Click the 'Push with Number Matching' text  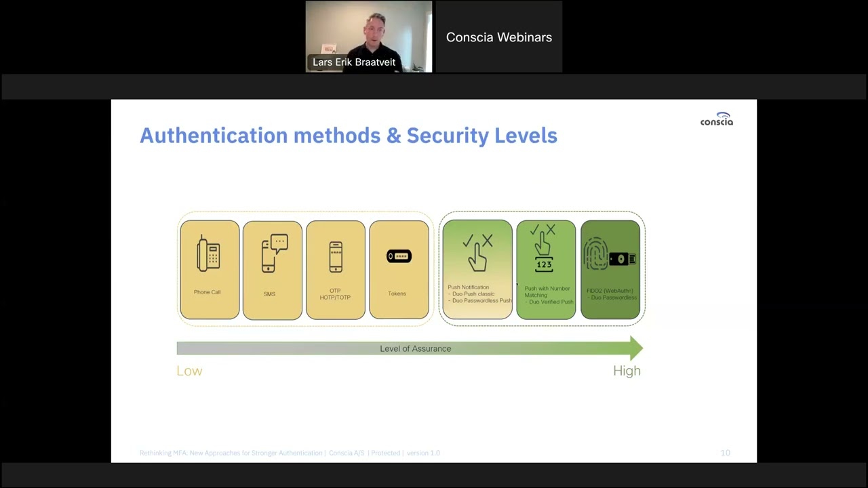(x=547, y=292)
